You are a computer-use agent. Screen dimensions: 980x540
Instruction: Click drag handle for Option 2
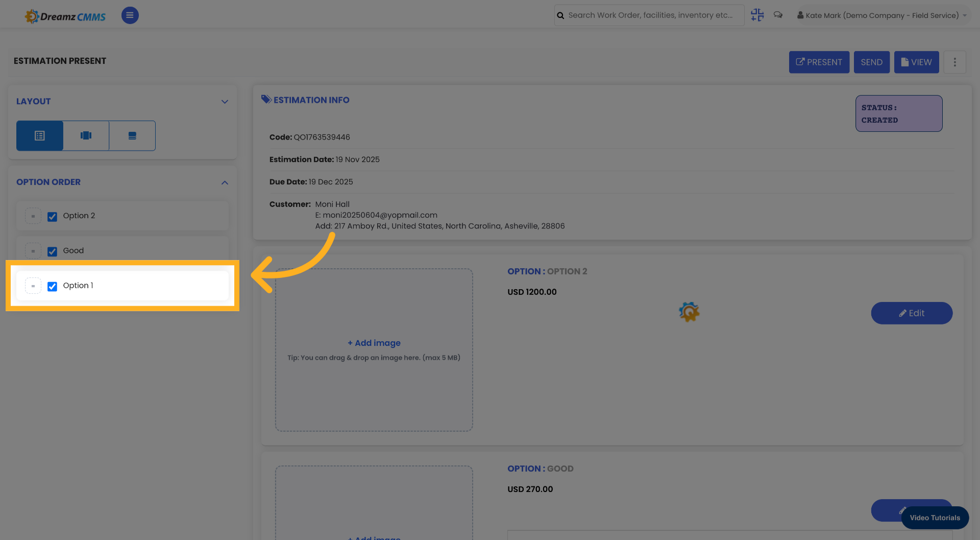pyautogui.click(x=33, y=216)
